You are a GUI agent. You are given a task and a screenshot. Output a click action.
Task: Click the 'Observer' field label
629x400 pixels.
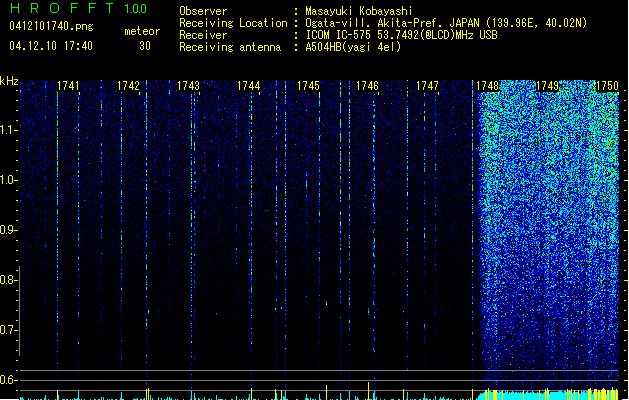203,11
